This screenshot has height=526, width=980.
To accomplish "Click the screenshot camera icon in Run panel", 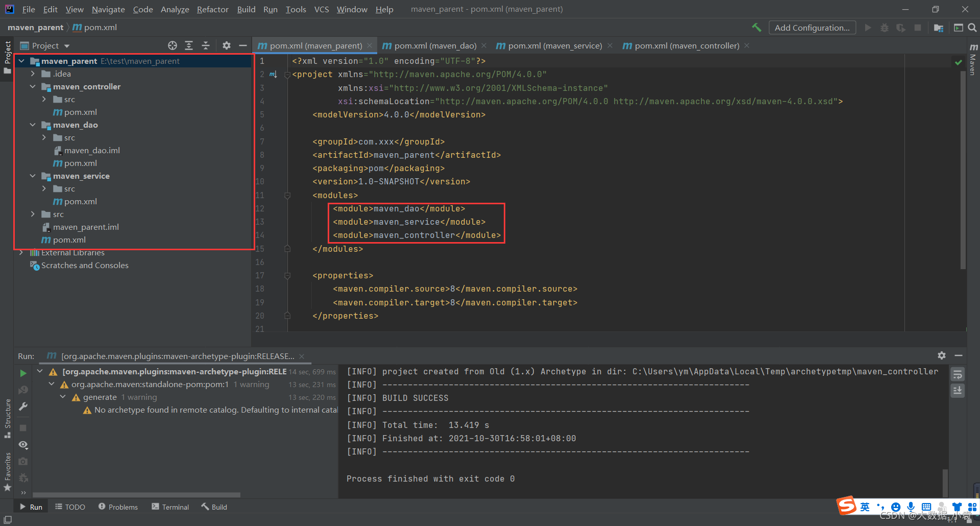I will pyautogui.click(x=23, y=461).
